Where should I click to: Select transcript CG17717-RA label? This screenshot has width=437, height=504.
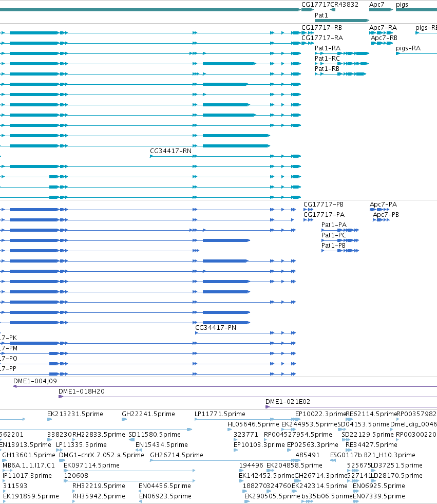pos(322,38)
